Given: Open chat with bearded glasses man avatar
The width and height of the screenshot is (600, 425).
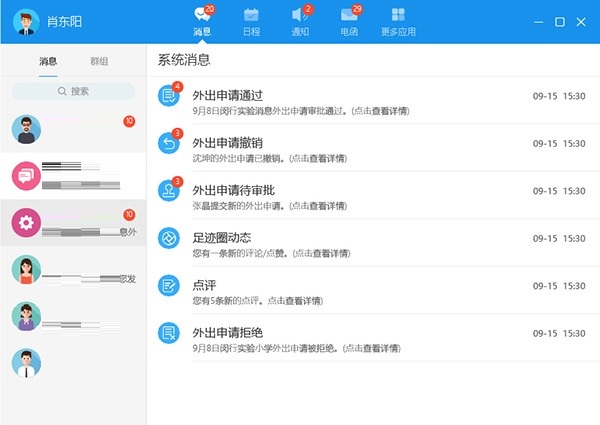Looking at the screenshot, I should coord(26,129).
